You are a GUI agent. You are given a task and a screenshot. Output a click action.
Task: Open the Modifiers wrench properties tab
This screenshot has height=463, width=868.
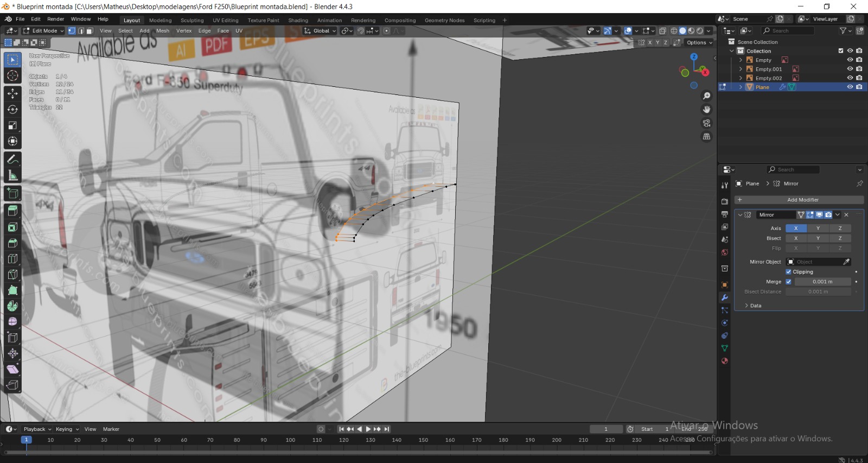(x=724, y=297)
